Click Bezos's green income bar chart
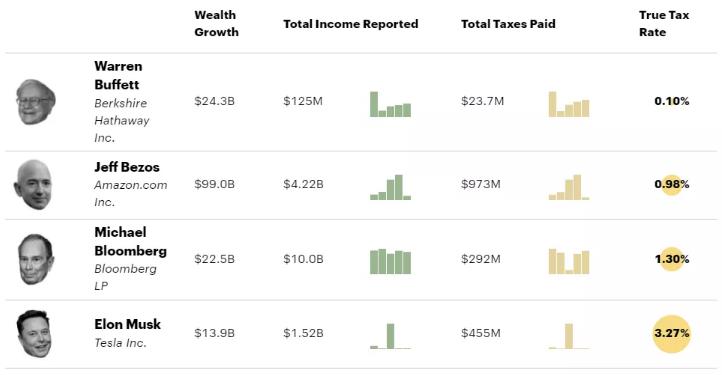The image size is (722, 375). coord(390,187)
